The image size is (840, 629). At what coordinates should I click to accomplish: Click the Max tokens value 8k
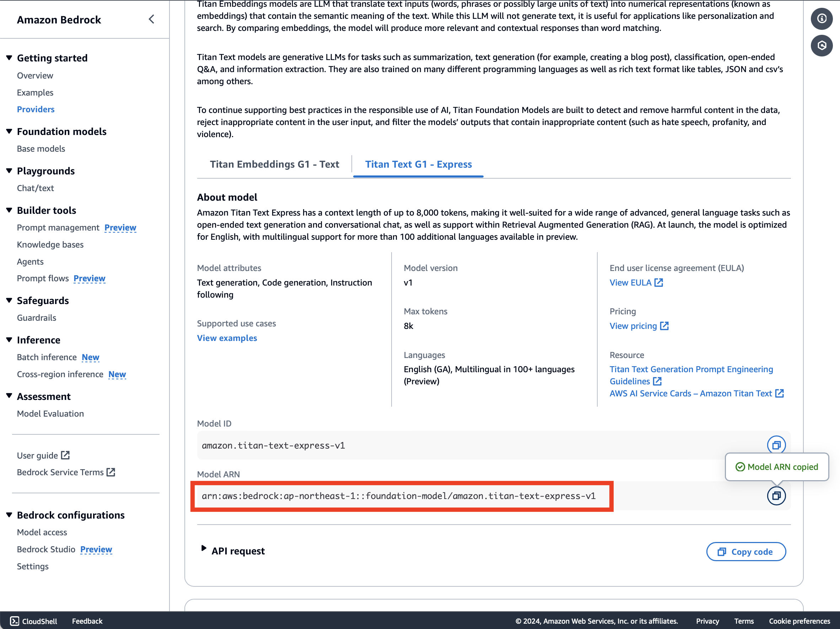pyautogui.click(x=408, y=326)
